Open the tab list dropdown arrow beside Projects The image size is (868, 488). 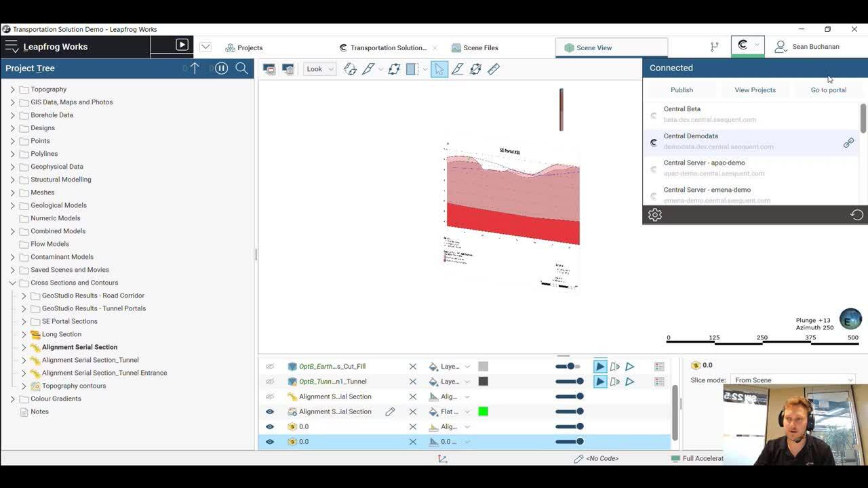pyautogui.click(x=205, y=47)
